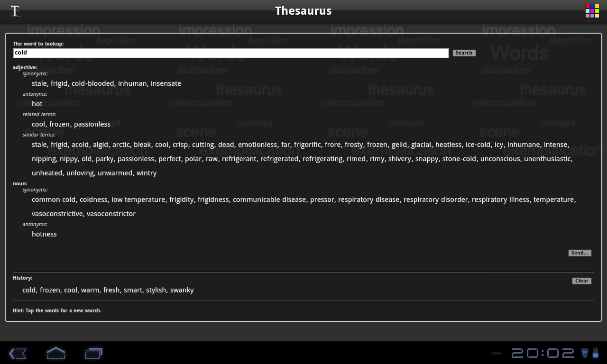Open the recent apps icon
This screenshot has width=607, height=364.
coord(93,353)
